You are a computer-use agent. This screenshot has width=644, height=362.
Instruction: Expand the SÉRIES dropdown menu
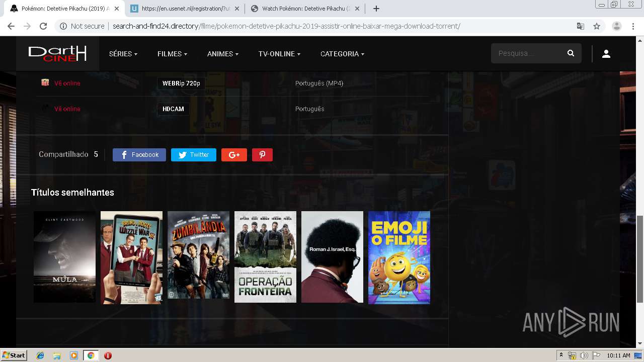pos(123,54)
